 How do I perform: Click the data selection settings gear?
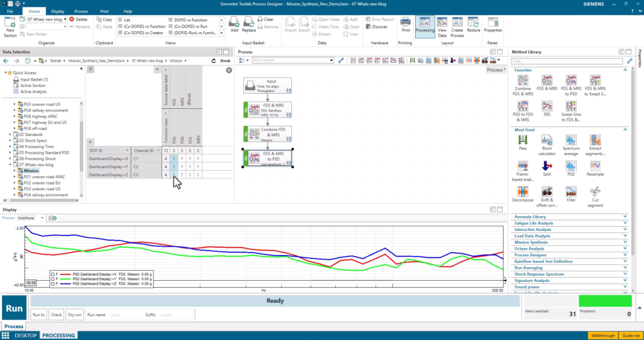coord(229,70)
